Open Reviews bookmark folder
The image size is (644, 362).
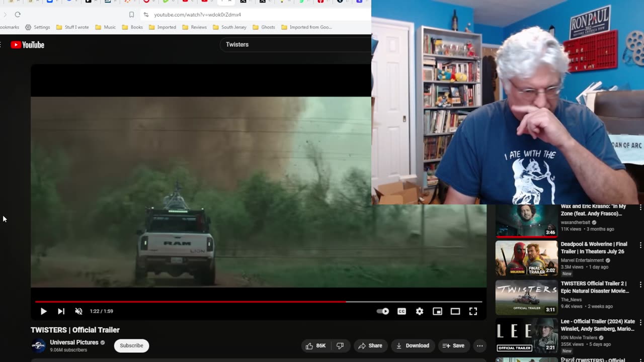point(195,27)
